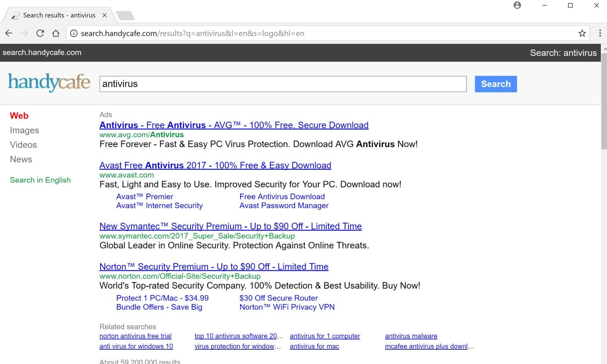Open the New Symantec Security Premium link

coord(230,226)
